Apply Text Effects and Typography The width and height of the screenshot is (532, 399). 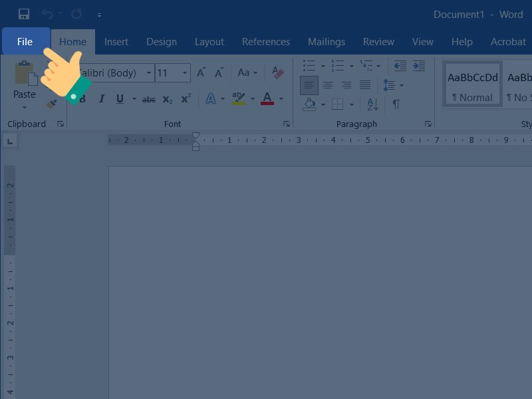click(x=211, y=98)
